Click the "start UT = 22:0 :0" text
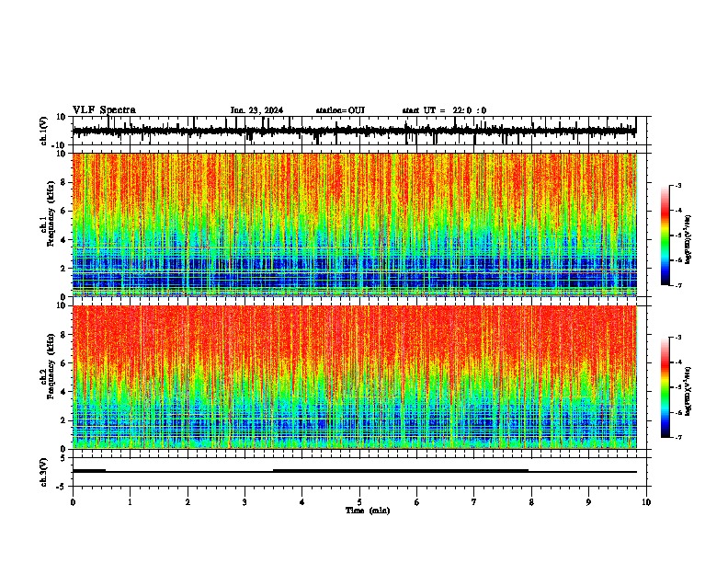 [x=444, y=110]
